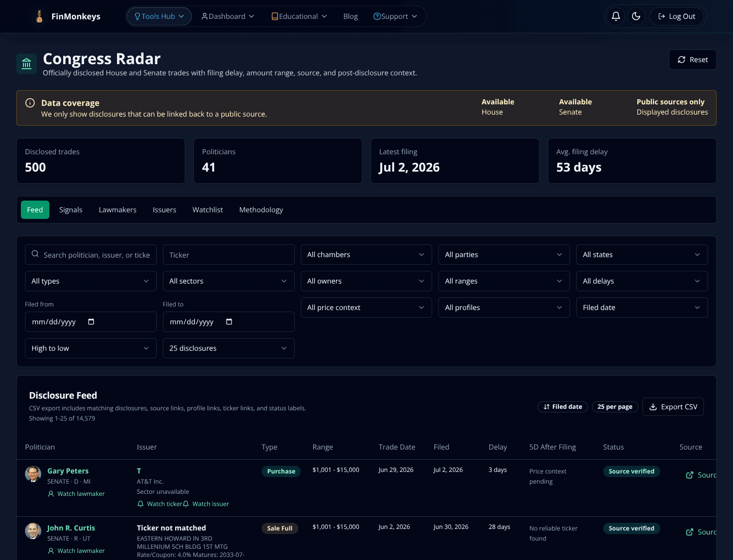Expand the All owners dropdown
This screenshot has width=733, height=560.
[366, 281]
